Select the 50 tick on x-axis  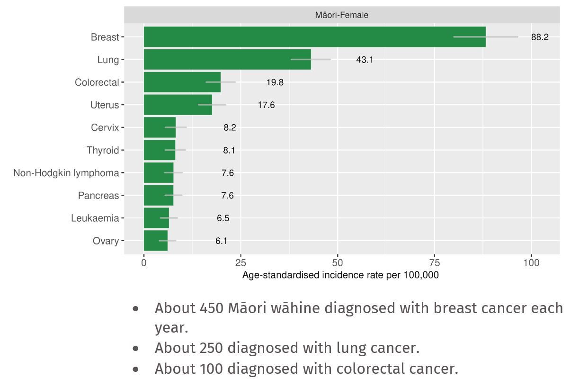point(338,263)
